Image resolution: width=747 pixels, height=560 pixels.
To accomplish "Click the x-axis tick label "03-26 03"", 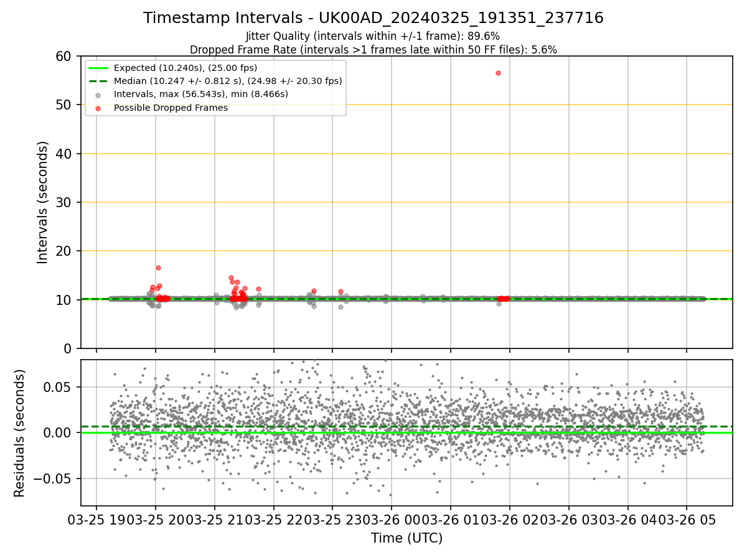I will click(568, 519).
